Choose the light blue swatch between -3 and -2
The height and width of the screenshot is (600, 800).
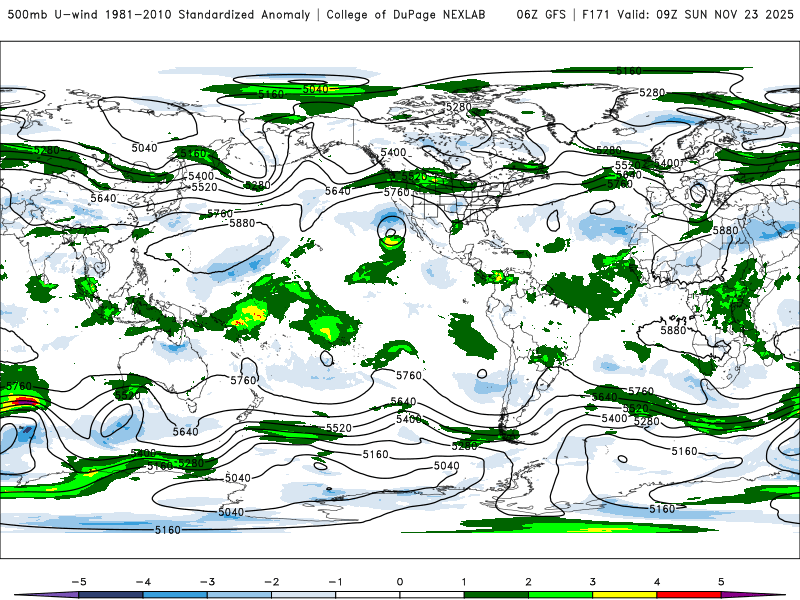239,595
